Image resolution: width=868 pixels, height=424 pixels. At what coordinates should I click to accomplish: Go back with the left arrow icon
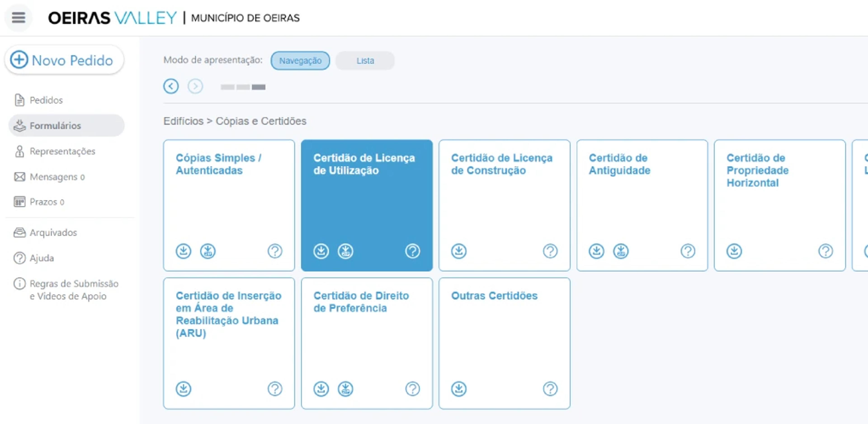(x=171, y=86)
